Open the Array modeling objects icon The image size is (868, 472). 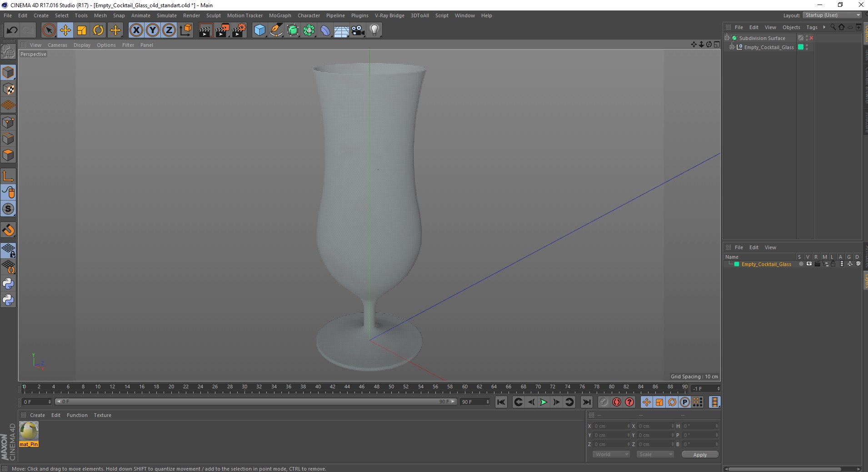tap(309, 30)
